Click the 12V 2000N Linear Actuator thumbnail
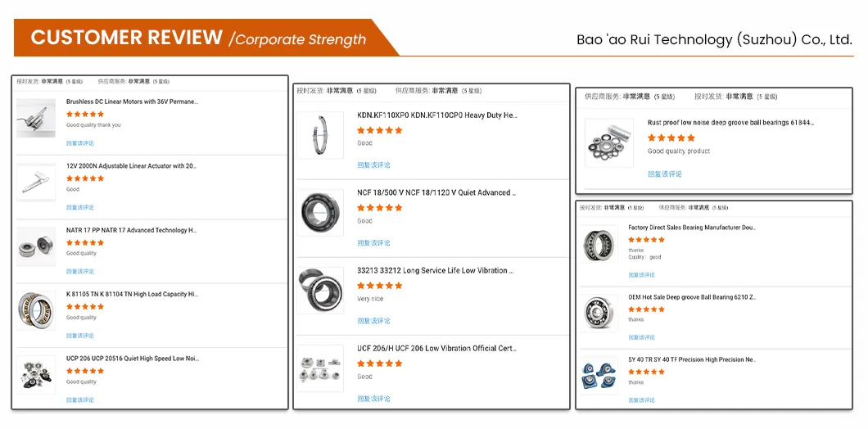 point(36,183)
